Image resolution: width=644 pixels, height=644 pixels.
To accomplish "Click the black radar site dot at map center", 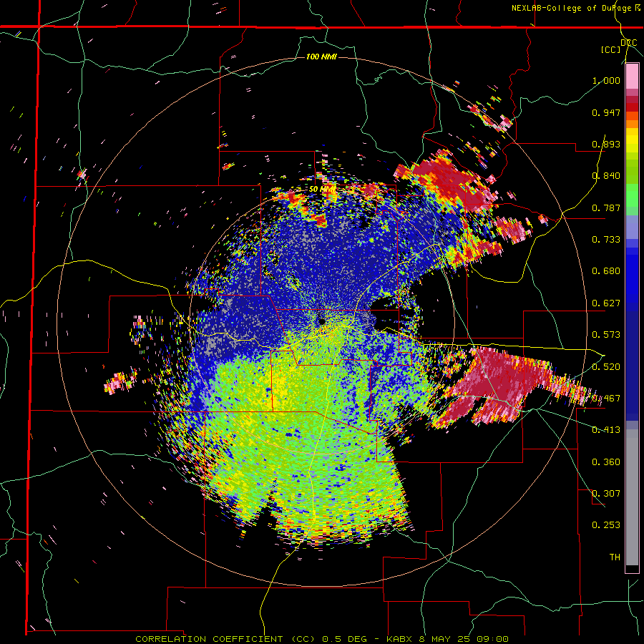I will click(321, 321).
